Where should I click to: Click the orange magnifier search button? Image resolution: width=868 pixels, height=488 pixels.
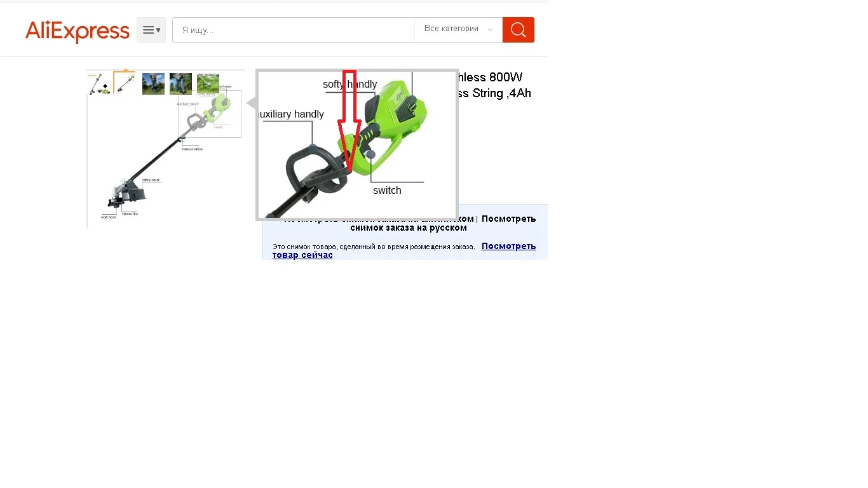point(518,30)
